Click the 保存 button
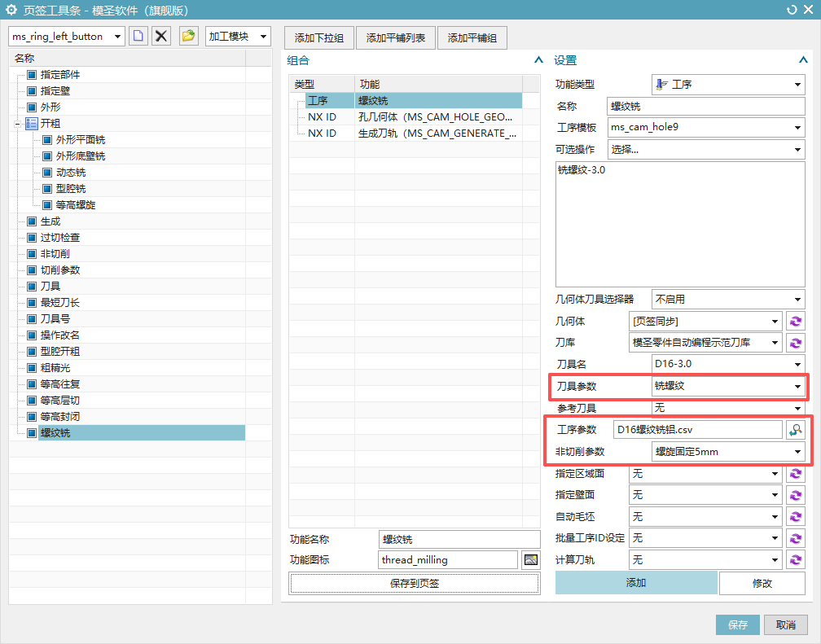This screenshot has width=821, height=644. pyautogui.click(x=738, y=624)
